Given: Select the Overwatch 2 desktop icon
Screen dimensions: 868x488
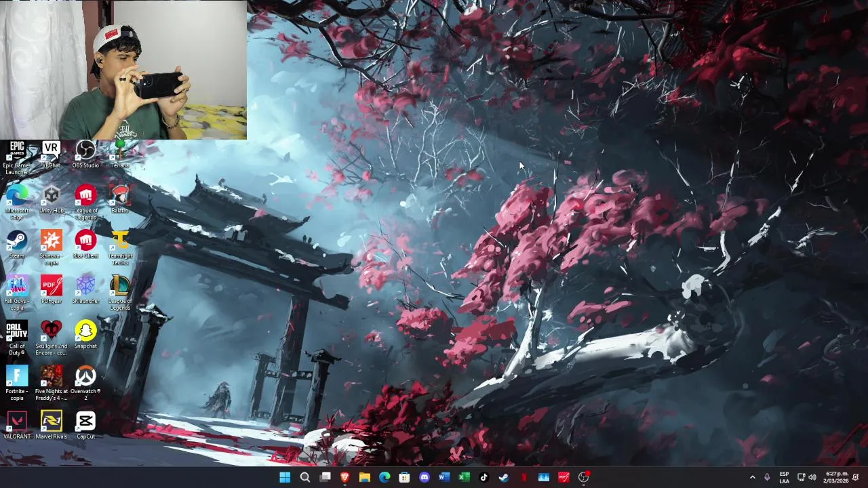Looking at the screenshot, I should point(85,384).
